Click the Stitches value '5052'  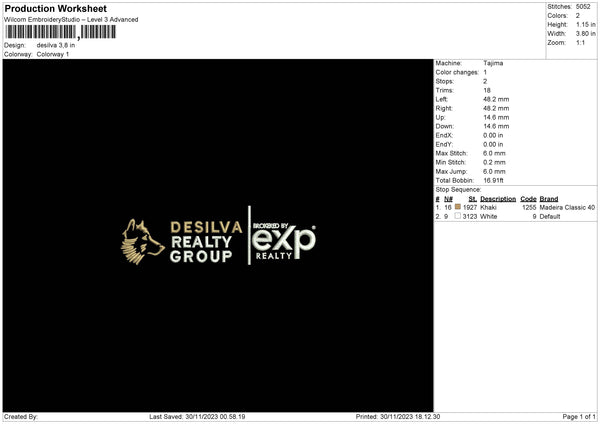pos(583,7)
